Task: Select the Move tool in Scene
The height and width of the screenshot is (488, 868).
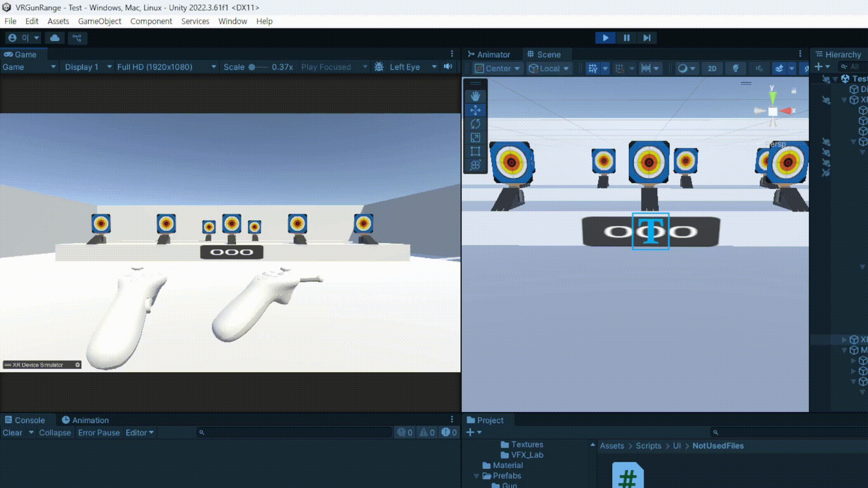Action: click(475, 110)
